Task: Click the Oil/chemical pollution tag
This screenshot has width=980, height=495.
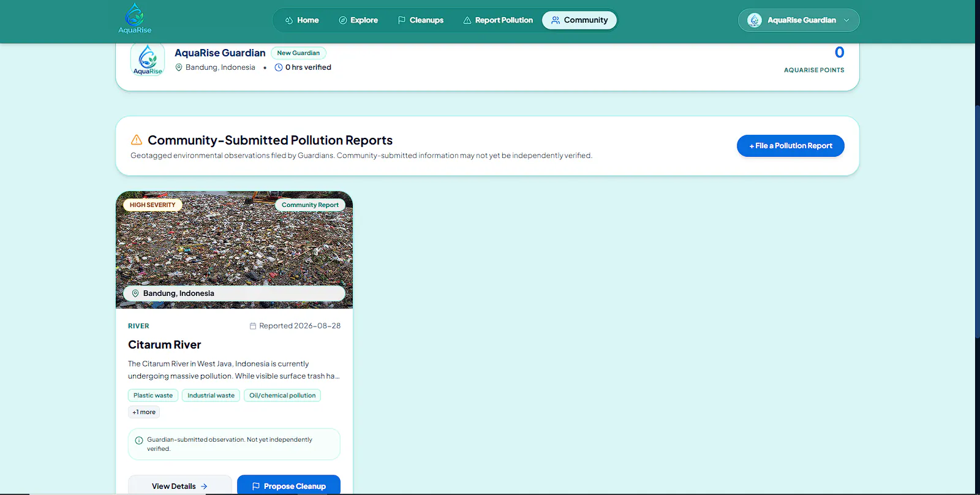Action: [282, 396]
